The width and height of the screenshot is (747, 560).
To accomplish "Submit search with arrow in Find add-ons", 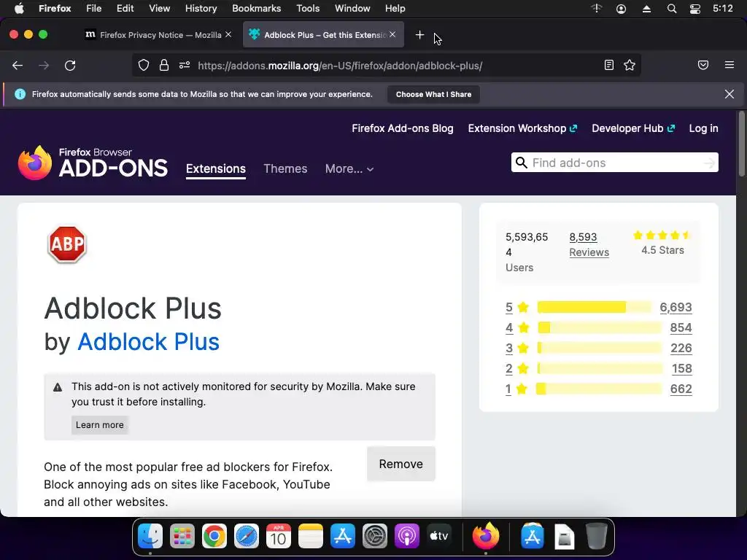I will pyautogui.click(x=709, y=163).
